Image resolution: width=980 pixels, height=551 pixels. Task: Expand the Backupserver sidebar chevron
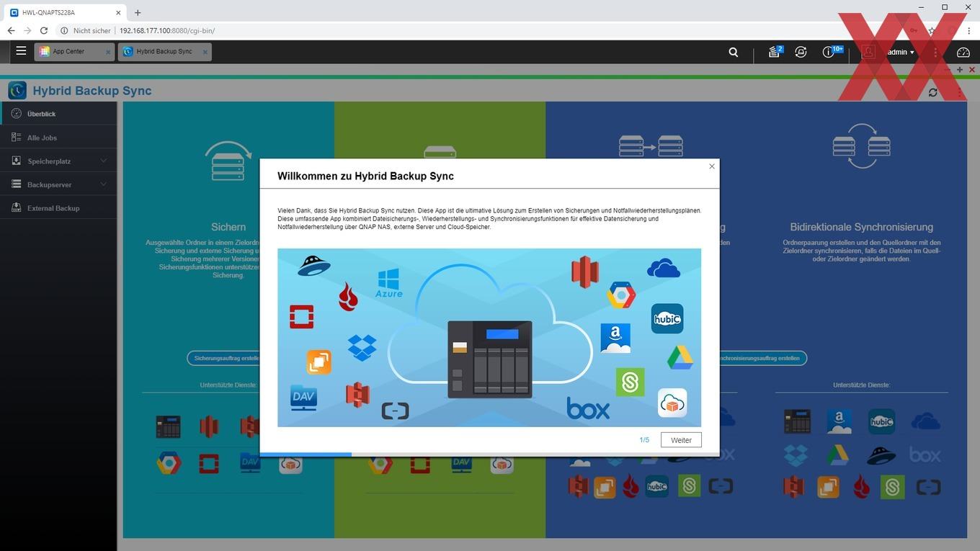pos(104,184)
